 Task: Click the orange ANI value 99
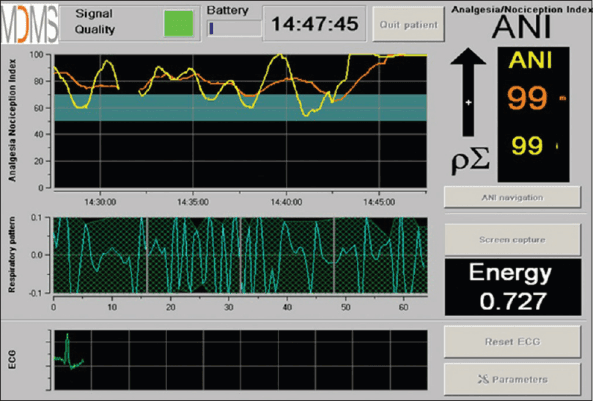coord(527,98)
